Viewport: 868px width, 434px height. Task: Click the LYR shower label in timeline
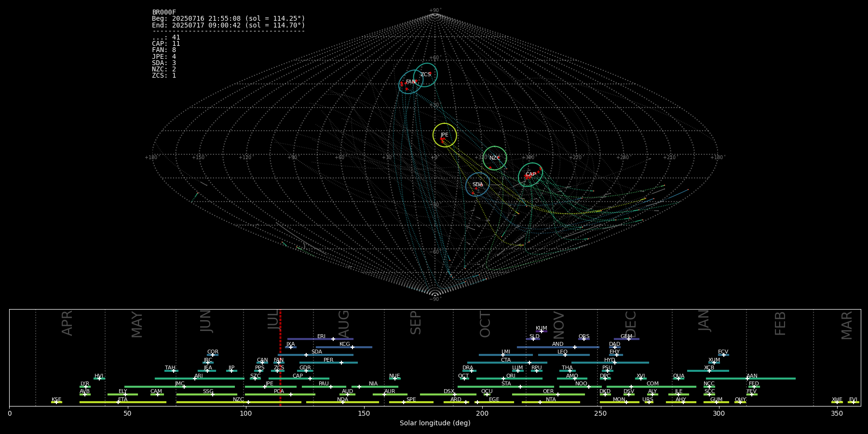85,384
